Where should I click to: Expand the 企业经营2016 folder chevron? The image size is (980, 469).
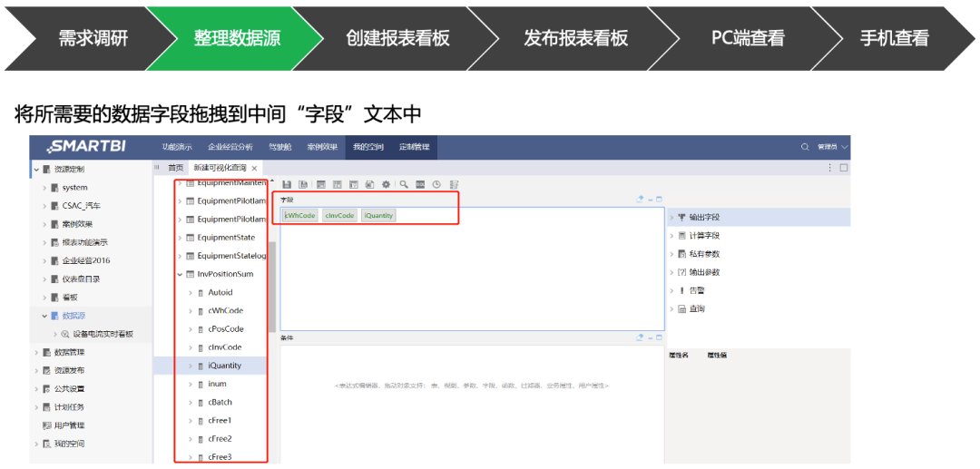45,260
